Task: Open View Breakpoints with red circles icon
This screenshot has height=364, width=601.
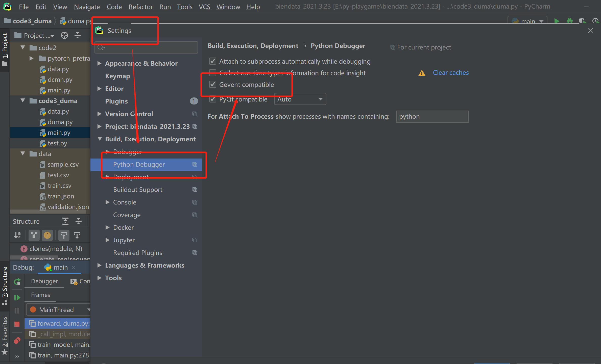Action: [17, 341]
